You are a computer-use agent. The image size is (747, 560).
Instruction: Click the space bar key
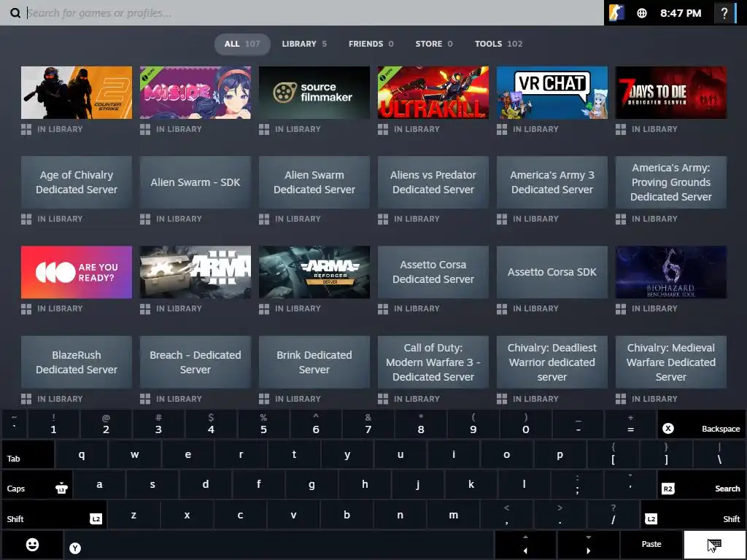tap(279, 544)
